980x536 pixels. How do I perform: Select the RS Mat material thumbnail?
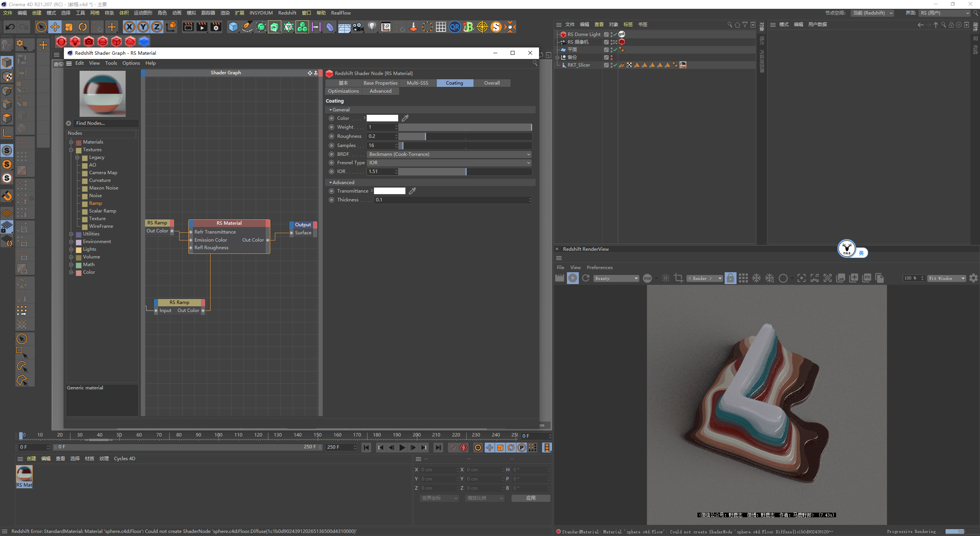point(24,474)
